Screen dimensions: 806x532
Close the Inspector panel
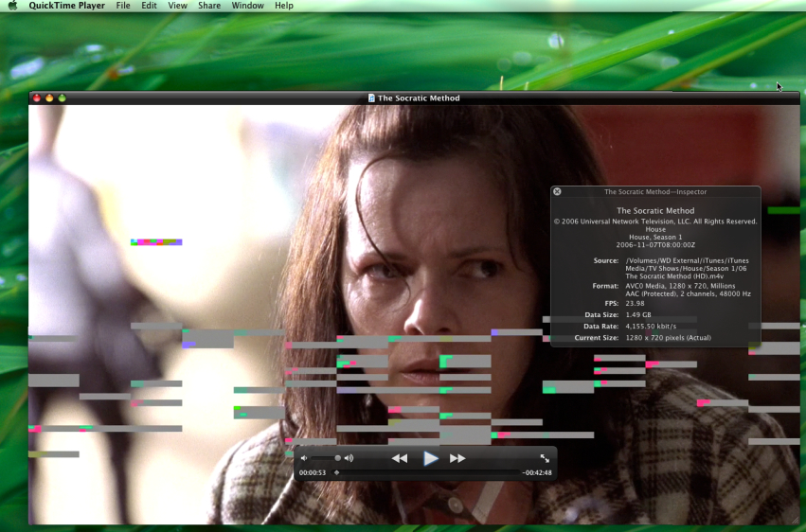pos(557,191)
